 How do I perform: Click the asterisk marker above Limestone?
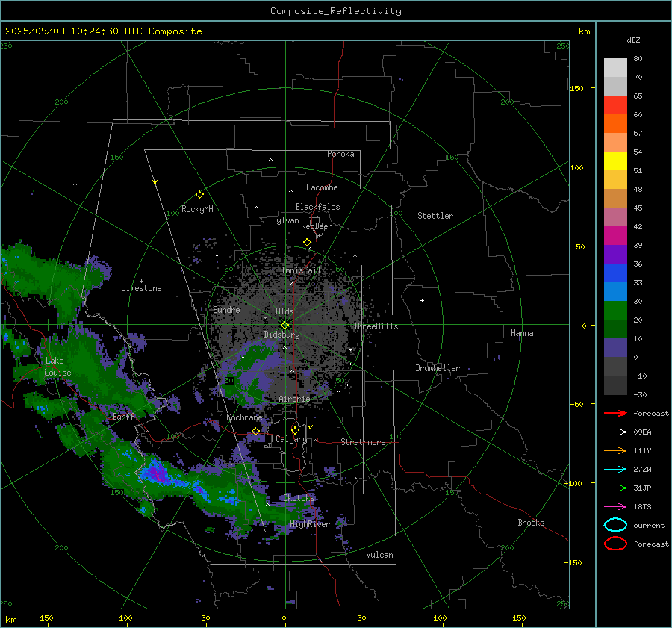pyautogui.click(x=141, y=282)
